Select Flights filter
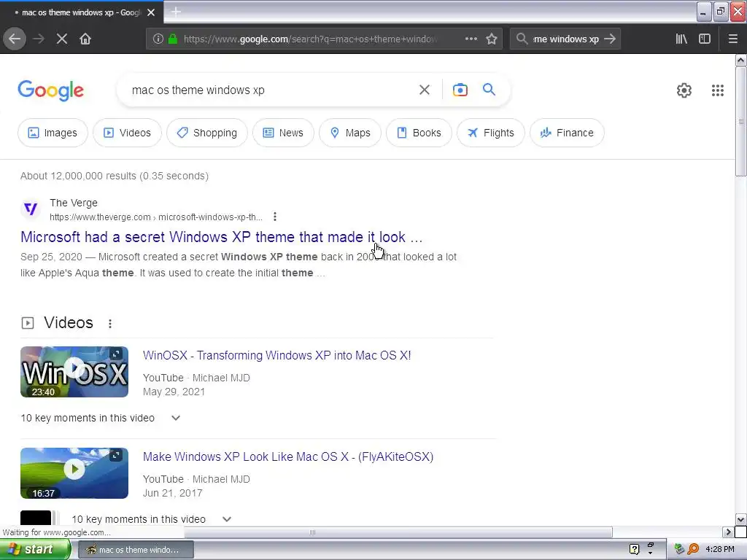Viewport: 747px width, 560px height. tap(491, 133)
